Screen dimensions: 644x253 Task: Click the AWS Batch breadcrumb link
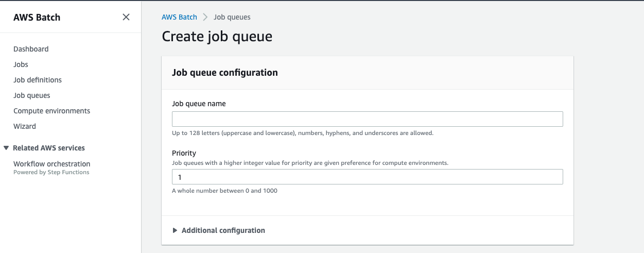pos(179,17)
